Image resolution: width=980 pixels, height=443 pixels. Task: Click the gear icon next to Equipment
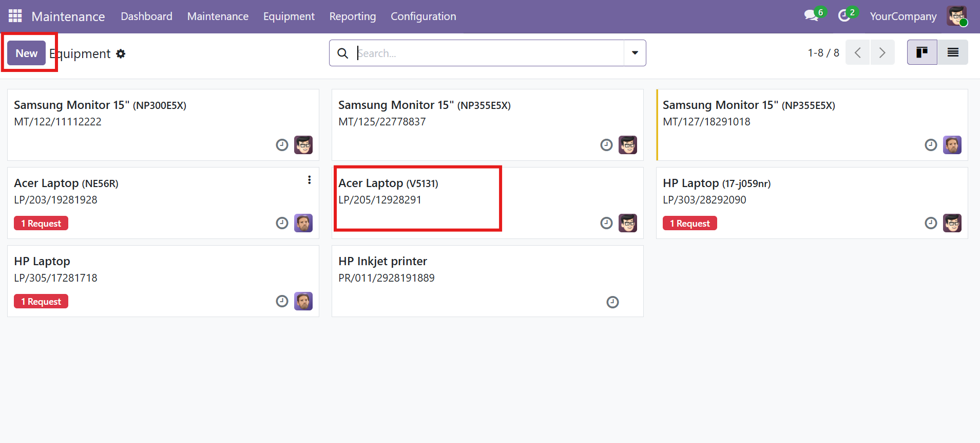[121, 54]
